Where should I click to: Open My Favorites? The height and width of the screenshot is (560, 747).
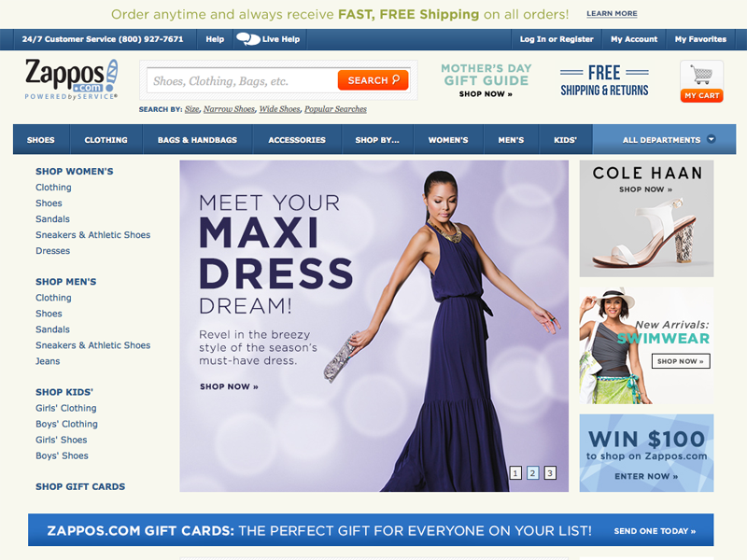700,39
